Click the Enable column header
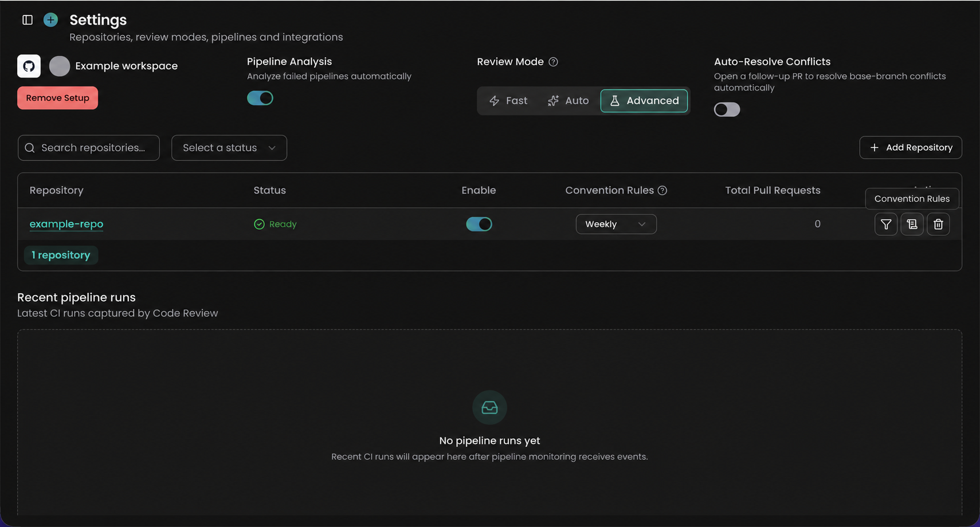The height and width of the screenshot is (527, 980). tap(479, 190)
